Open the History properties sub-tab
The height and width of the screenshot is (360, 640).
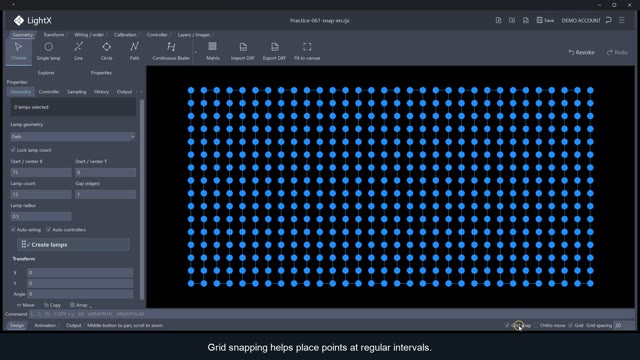coord(101,92)
